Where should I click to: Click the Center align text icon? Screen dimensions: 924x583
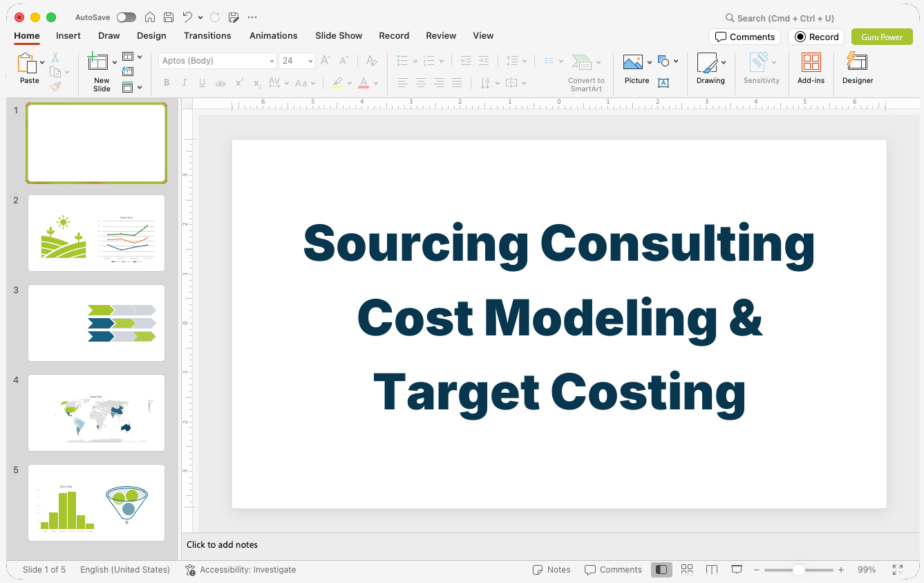coord(421,83)
